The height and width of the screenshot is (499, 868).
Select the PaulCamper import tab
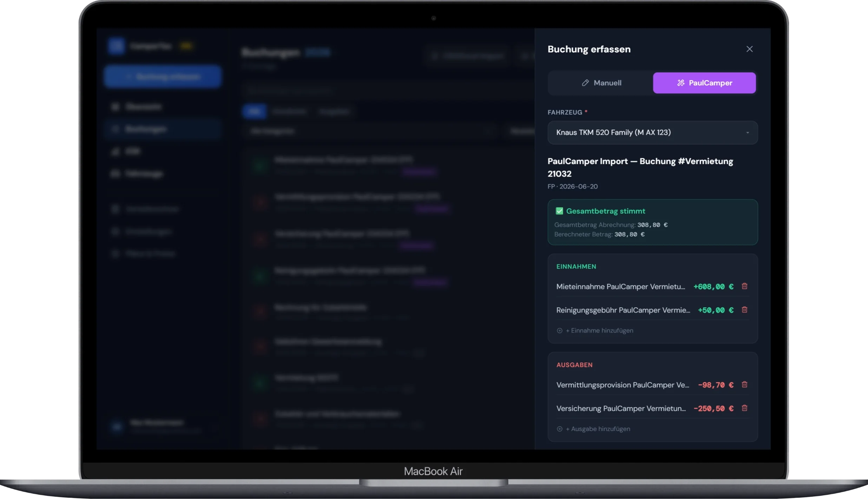[704, 83]
